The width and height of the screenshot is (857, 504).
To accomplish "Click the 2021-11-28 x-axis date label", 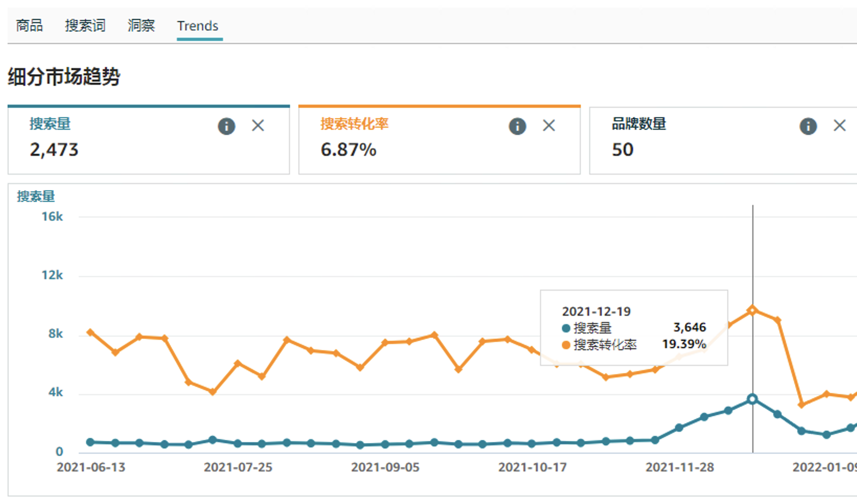I will point(680,467).
